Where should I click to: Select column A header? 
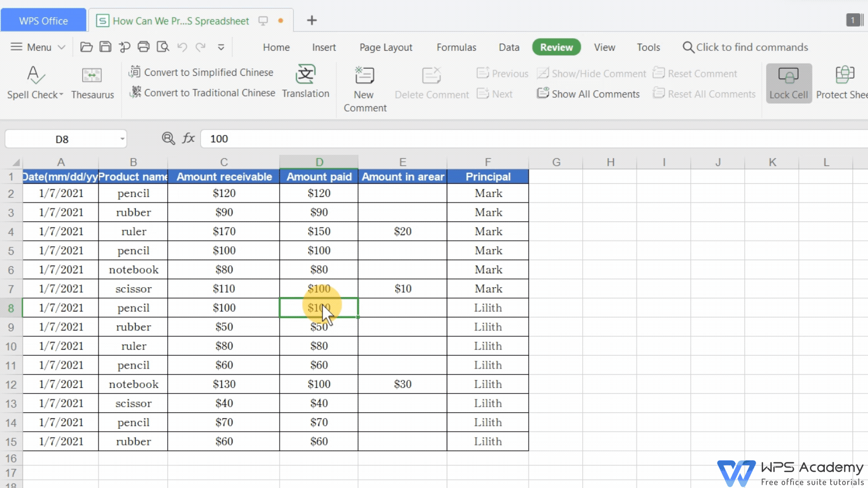[61, 162]
